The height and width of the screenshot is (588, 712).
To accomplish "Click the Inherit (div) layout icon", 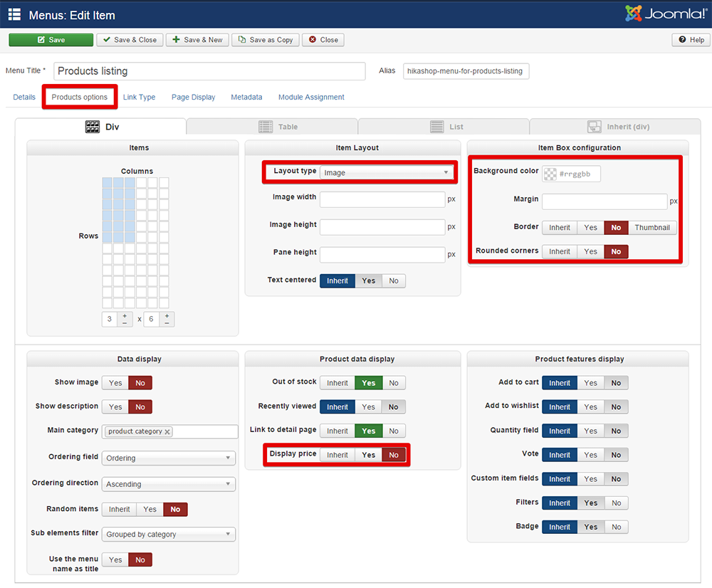I will point(594,127).
